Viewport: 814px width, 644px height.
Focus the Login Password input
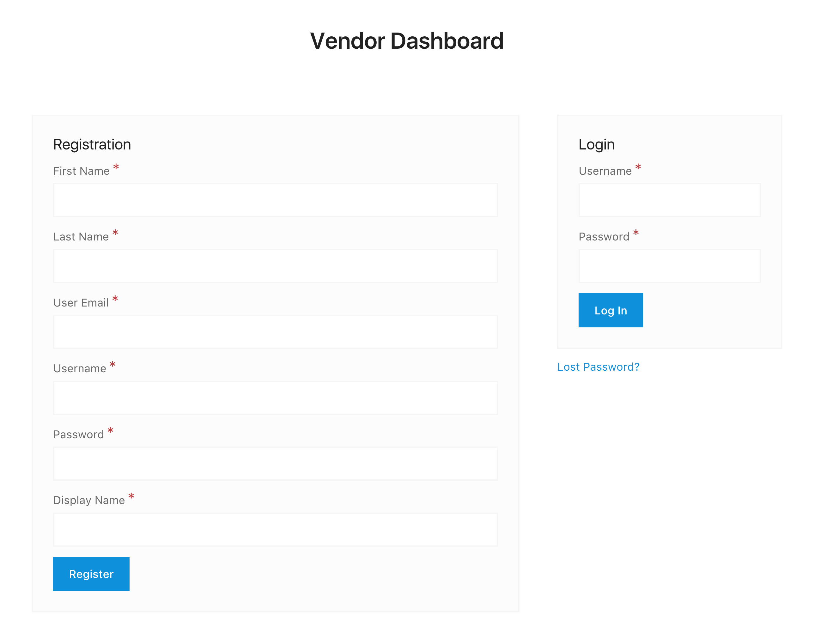[669, 266]
